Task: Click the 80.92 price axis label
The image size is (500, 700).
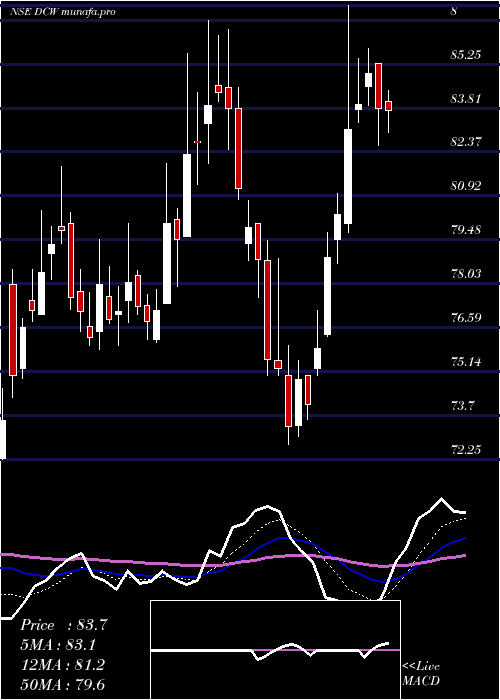Action: pos(466,186)
